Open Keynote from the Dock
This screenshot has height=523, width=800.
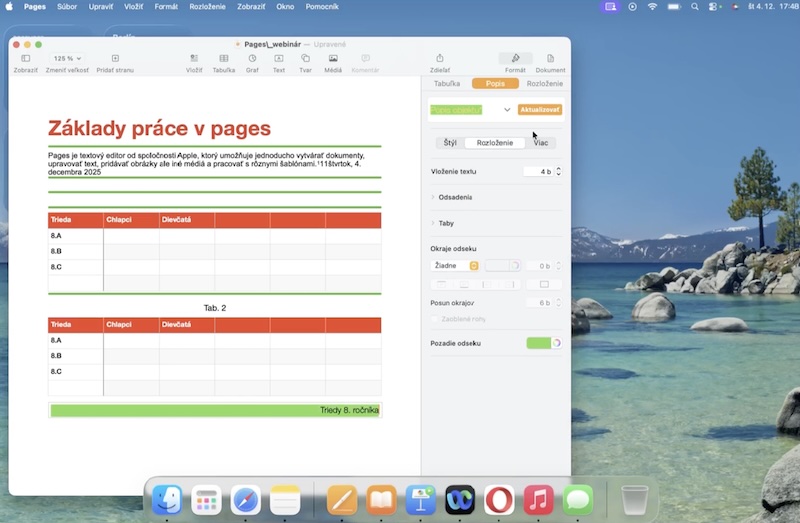[420, 500]
